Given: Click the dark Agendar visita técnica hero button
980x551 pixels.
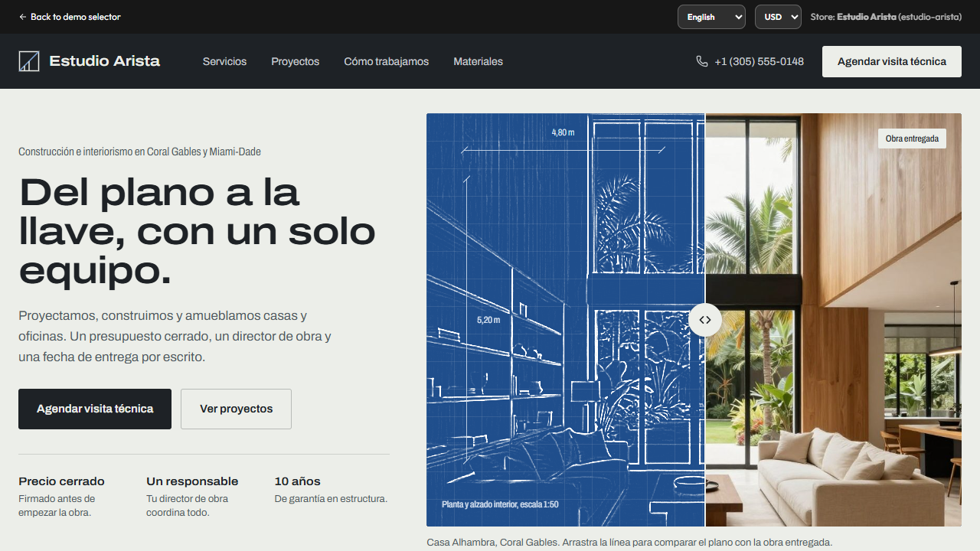Looking at the screenshot, I should pyautogui.click(x=95, y=409).
